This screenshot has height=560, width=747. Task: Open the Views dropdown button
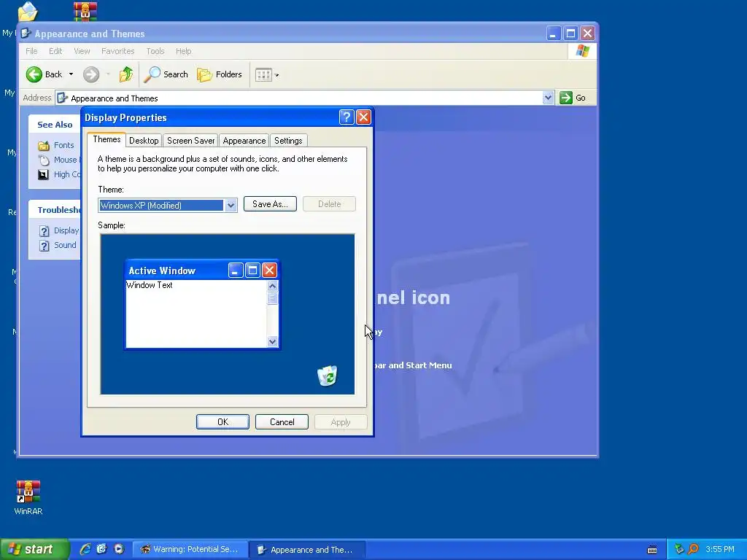point(267,75)
